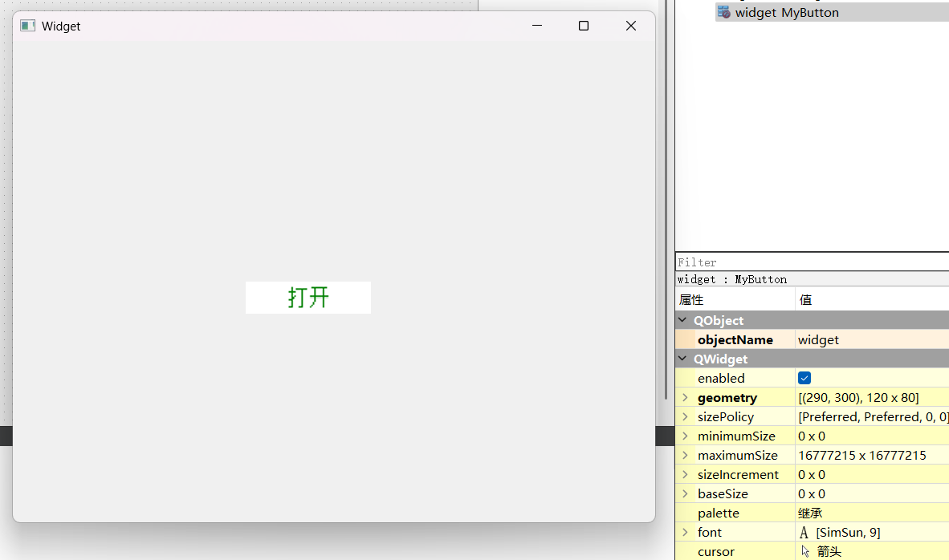Select the cursor value 箭头

click(829, 551)
